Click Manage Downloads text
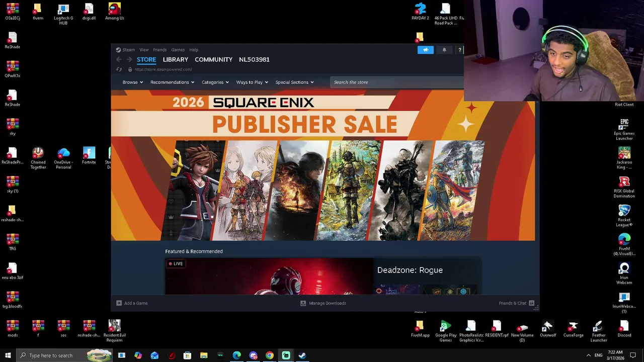Screen dimensions: 644x362 tap(328, 303)
